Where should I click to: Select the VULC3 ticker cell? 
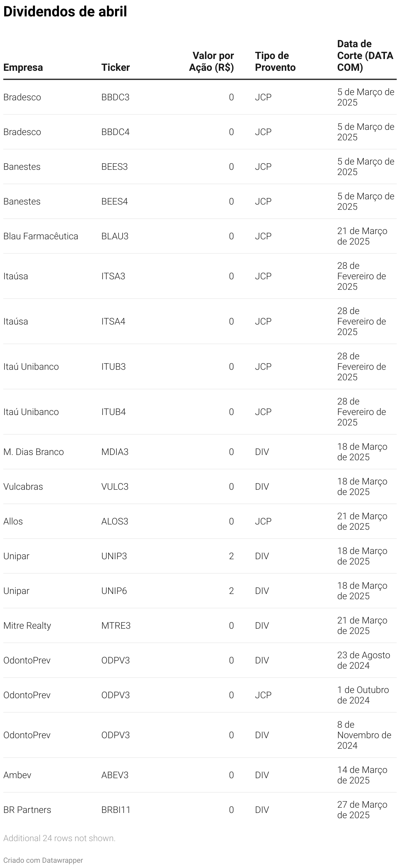coord(114,486)
